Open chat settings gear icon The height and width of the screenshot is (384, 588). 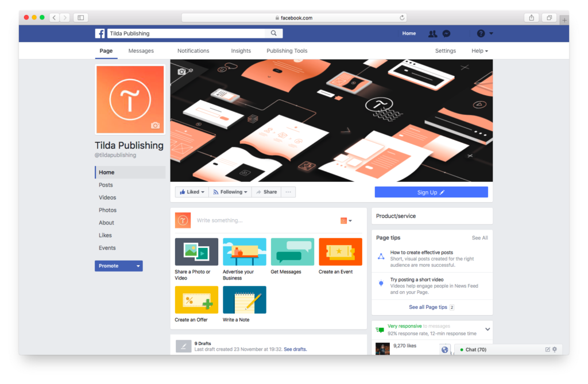[555, 350]
